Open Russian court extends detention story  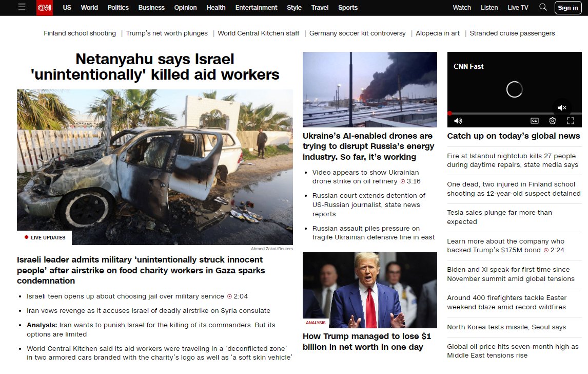coord(368,204)
